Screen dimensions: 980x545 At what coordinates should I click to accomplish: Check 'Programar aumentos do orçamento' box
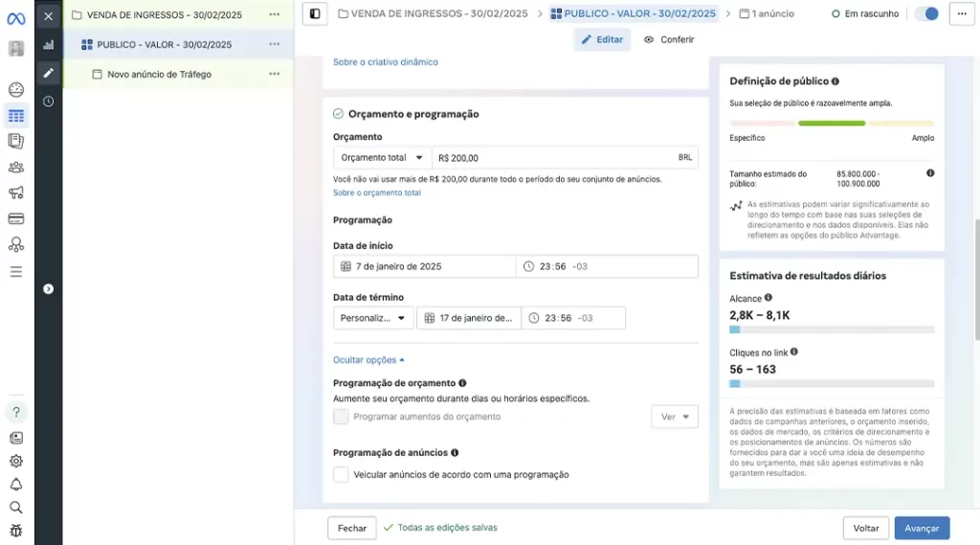tap(341, 417)
